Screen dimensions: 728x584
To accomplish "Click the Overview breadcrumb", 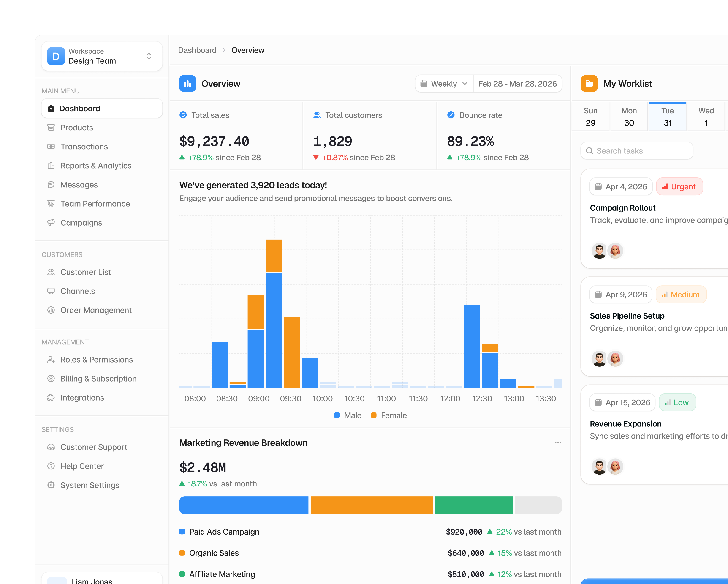I will pos(248,50).
